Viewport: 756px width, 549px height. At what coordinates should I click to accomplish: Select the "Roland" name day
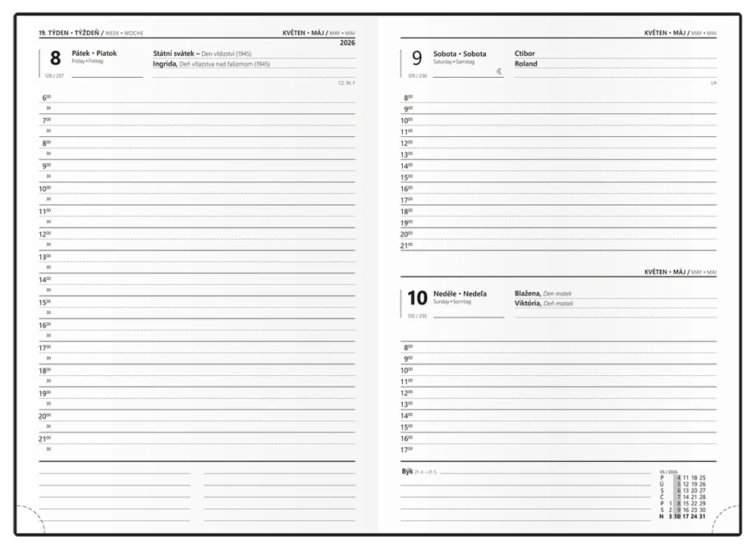pos(525,64)
